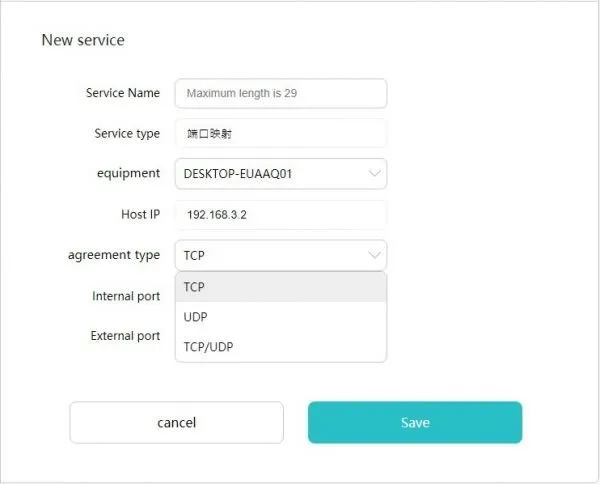Screen dimensions: 600x484
Task: Click the teal Save button
Action: coord(414,422)
